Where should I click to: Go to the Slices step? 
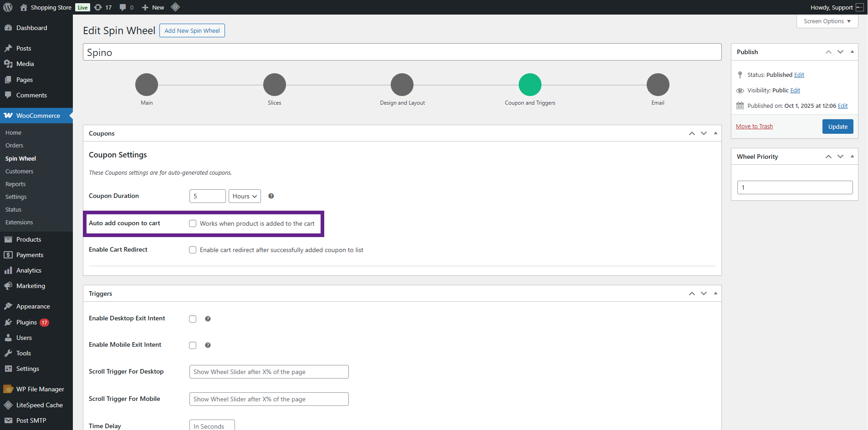274,85
